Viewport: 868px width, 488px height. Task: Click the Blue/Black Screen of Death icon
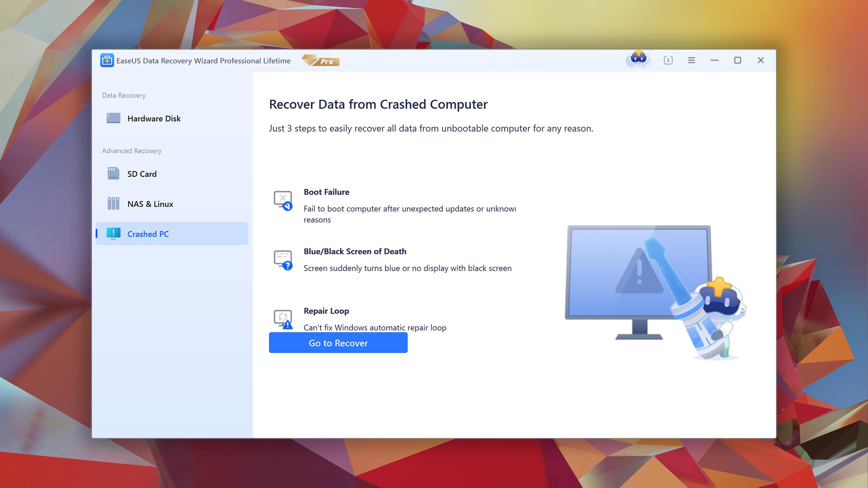(x=283, y=260)
